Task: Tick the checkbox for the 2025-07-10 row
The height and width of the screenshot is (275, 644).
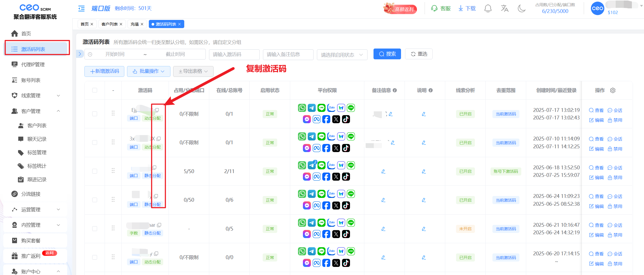Action: tap(95, 142)
